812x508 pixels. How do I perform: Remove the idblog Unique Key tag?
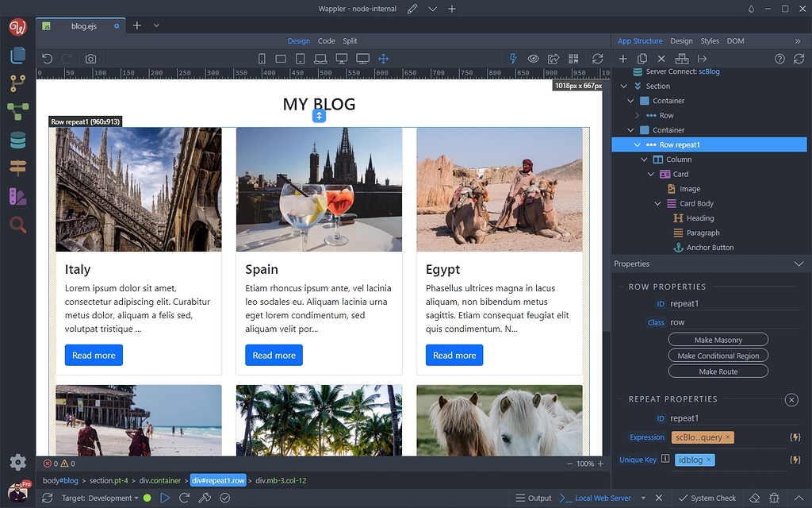point(709,460)
